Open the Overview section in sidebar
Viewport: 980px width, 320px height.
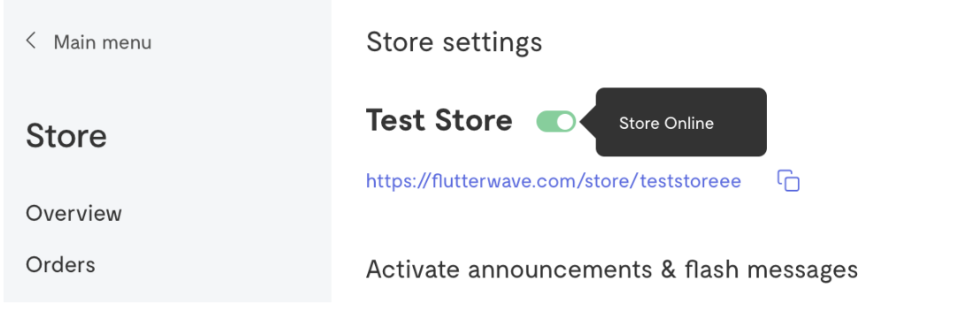click(x=73, y=213)
